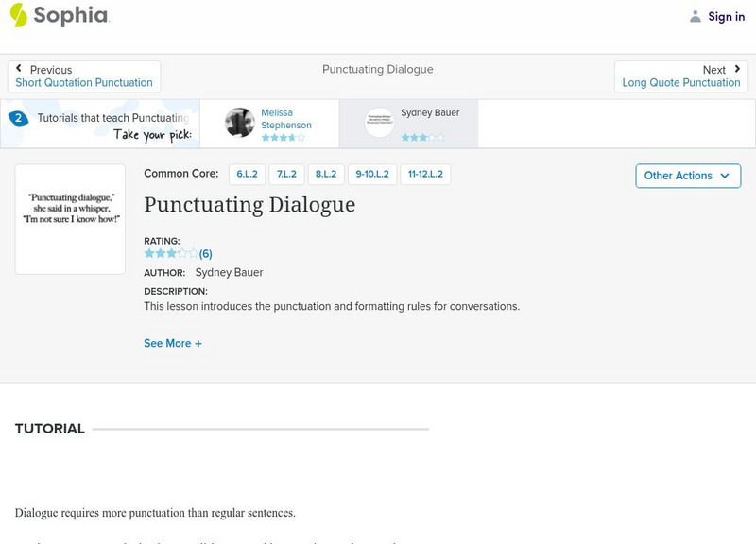The width and height of the screenshot is (756, 544).
Task: Click the blue number 2 tutorials badge
Action: click(x=17, y=118)
